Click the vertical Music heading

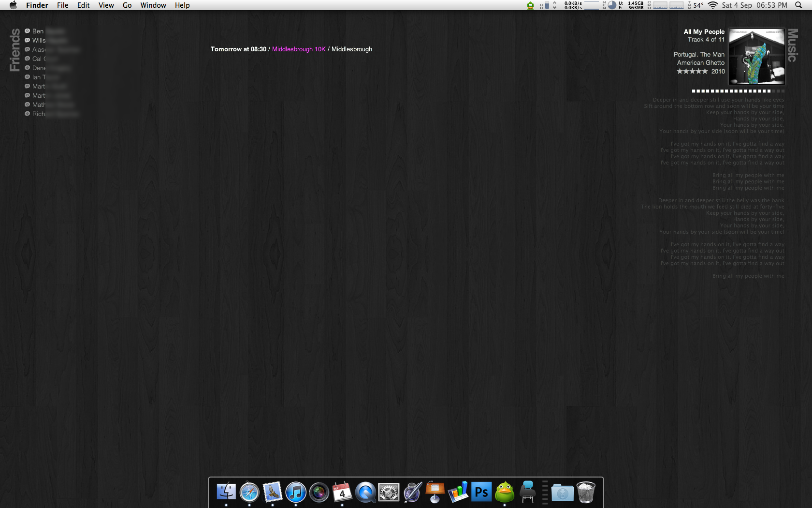(793, 45)
